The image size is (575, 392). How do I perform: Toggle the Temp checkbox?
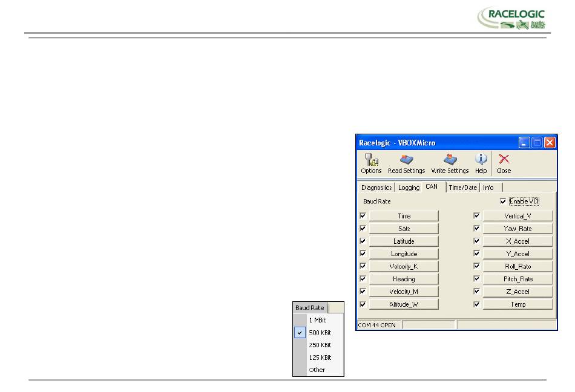click(x=476, y=304)
